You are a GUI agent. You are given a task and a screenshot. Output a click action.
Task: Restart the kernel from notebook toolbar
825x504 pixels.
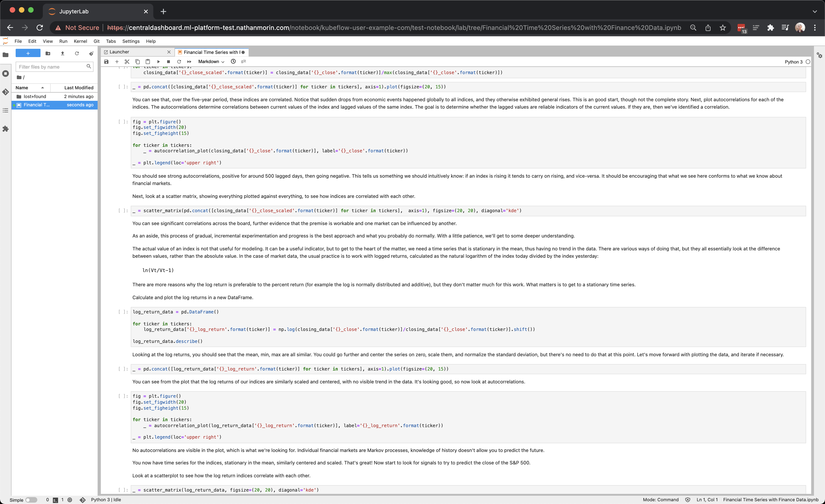tap(179, 62)
